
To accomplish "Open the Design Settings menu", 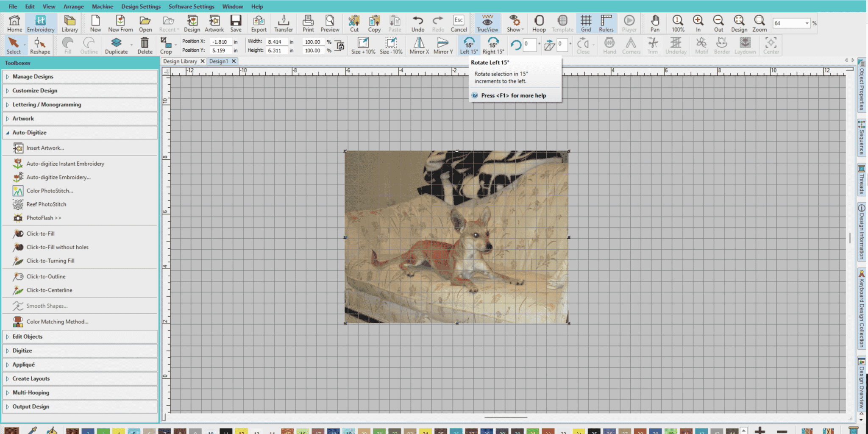I will click(141, 6).
